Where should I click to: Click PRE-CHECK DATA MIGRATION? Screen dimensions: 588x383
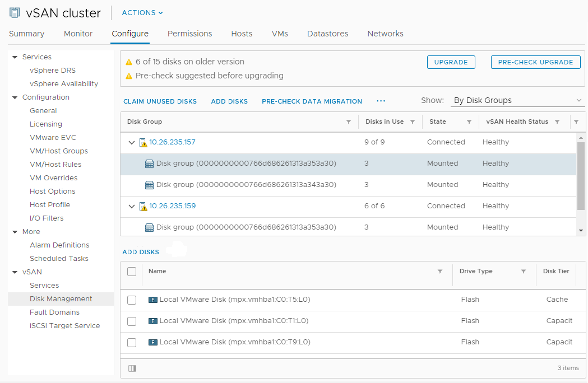pos(312,101)
